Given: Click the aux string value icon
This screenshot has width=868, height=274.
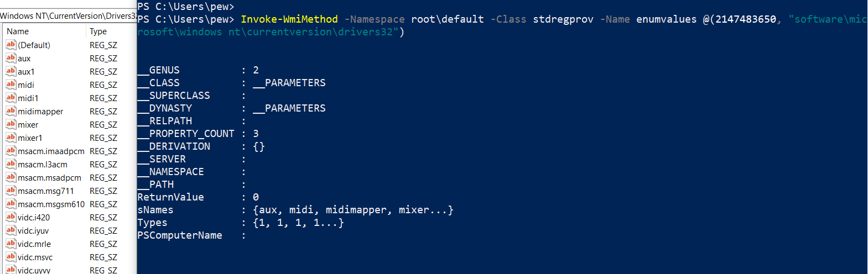Looking at the screenshot, I should pos(11,58).
